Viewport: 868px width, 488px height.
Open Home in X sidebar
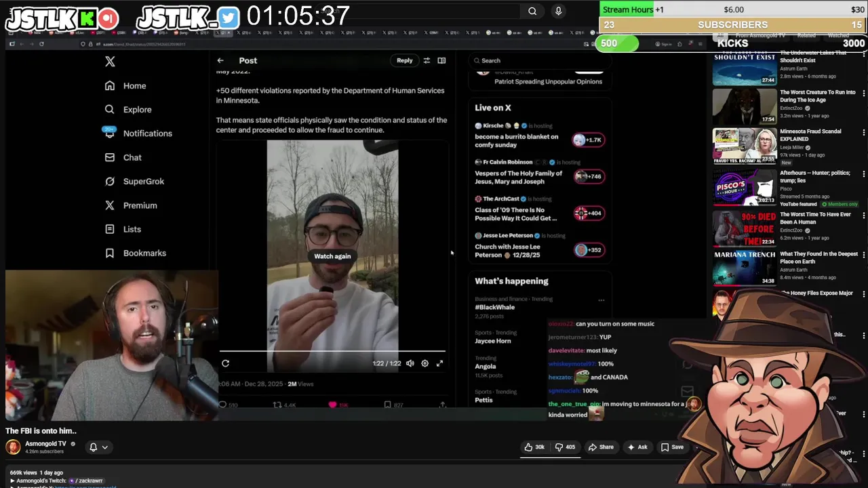coord(125,86)
